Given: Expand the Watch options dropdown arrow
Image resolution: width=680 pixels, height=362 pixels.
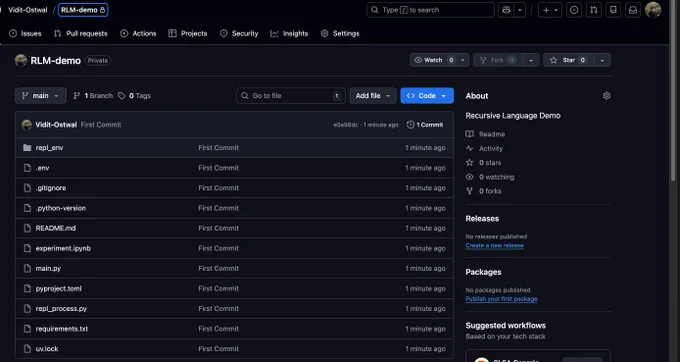Looking at the screenshot, I should click(463, 60).
